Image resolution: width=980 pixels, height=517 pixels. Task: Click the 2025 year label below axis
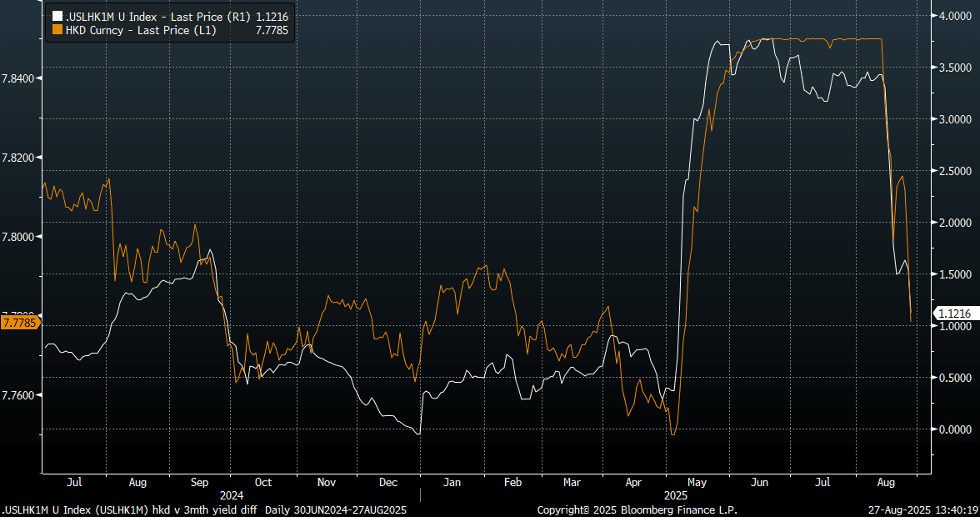[668, 494]
